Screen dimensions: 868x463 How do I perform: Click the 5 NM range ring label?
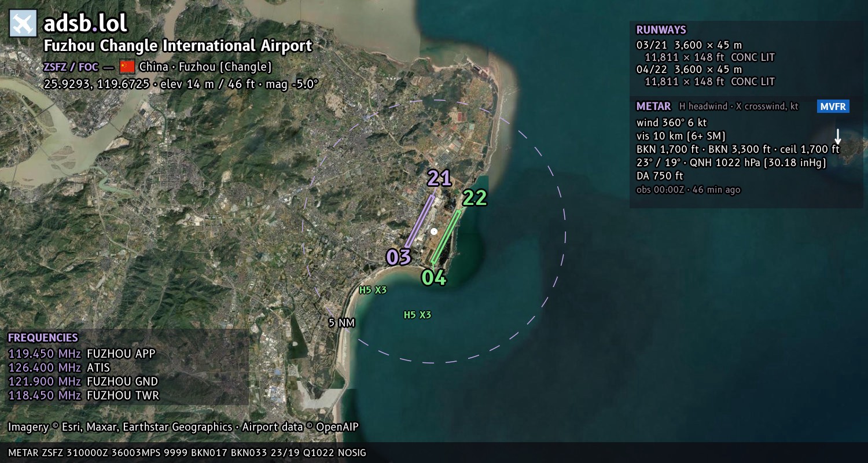pos(341,323)
